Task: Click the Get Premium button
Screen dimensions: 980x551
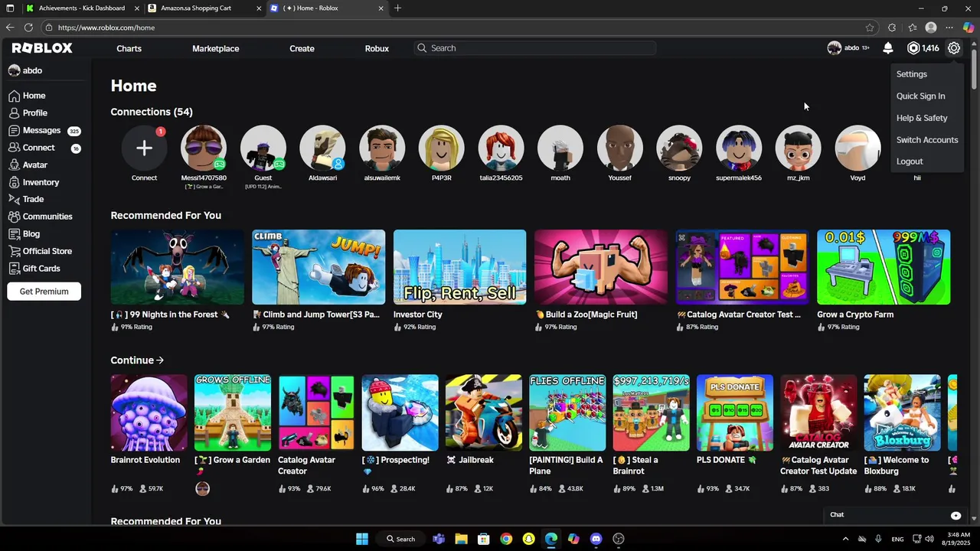Action: click(44, 292)
